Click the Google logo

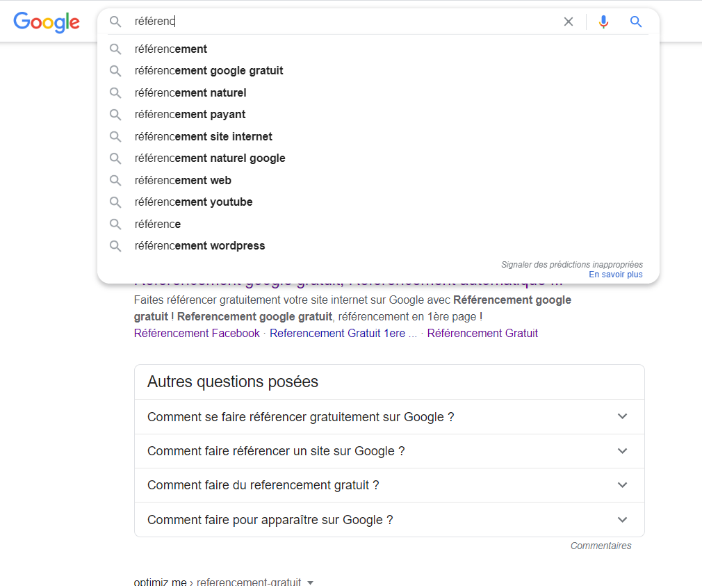[46, 22]
